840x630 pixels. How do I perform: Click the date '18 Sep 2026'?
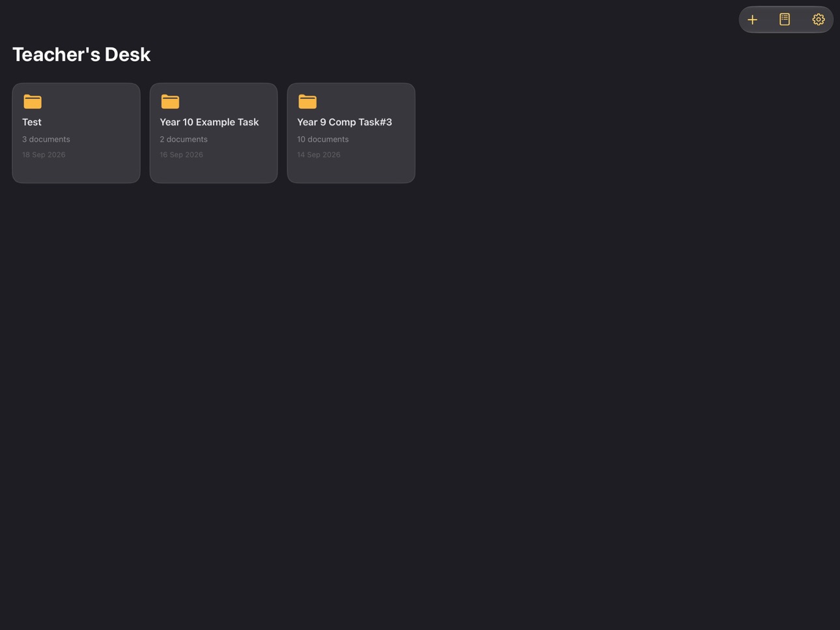point(44,155)
